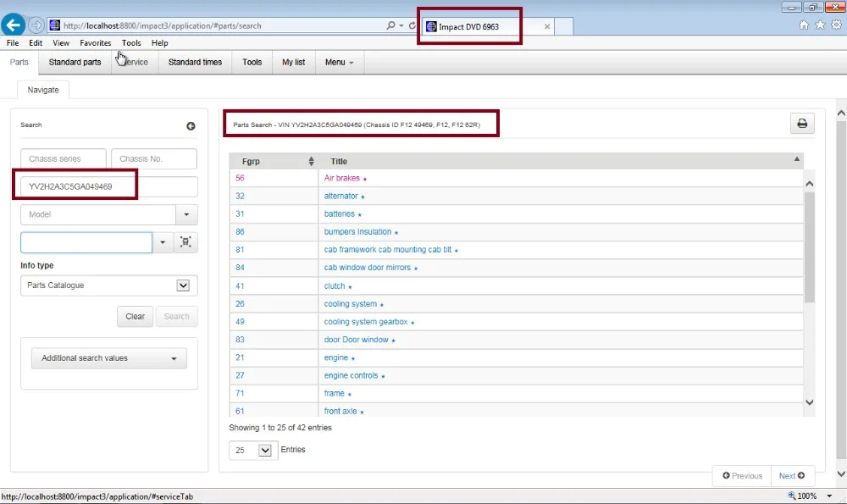The width and height of the screenshot is (847, 504).
Task: Close the Impact DVD 6963 tab
Action: (x=547, y=26)
